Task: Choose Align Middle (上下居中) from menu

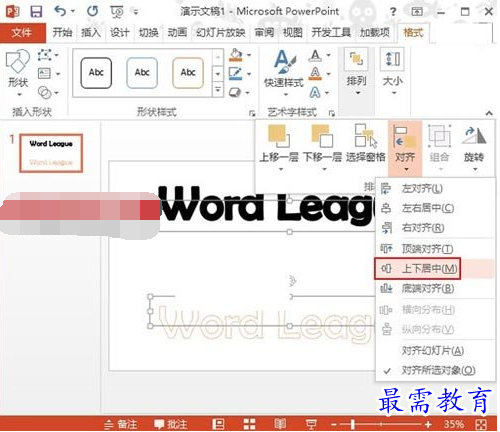Action: pos(435,268)
